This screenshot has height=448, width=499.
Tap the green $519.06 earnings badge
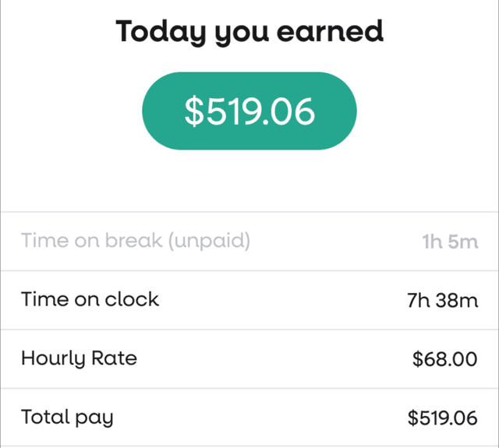click(x=249, y=111)
